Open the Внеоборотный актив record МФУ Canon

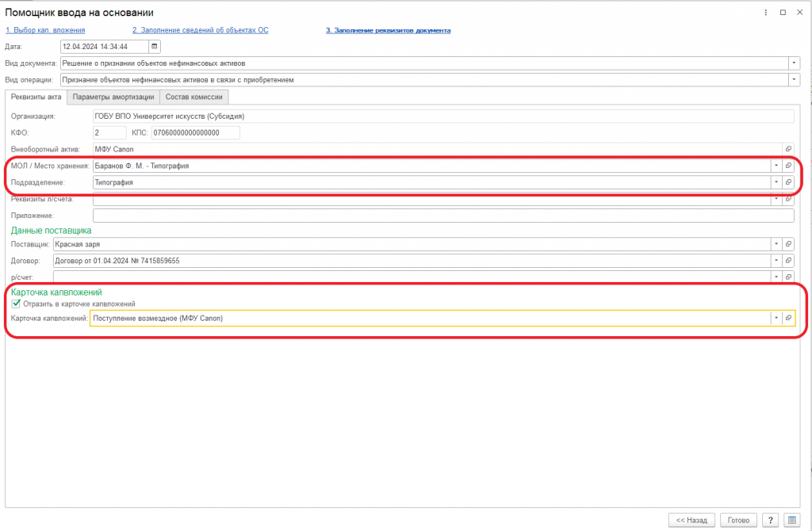pos(788,149)
